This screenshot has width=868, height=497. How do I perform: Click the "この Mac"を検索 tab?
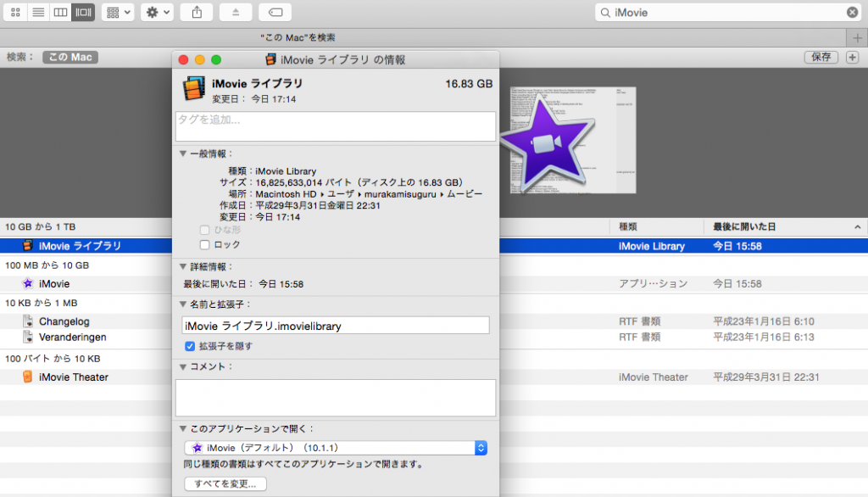coord(298,37)
